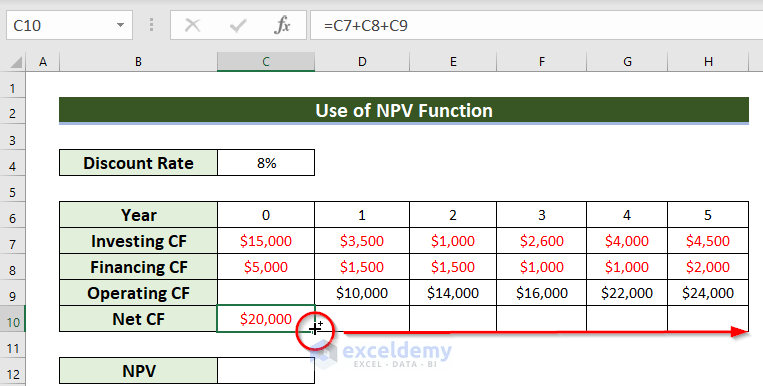Select the $4,500 Investing CF cell
The height and width of the screenshot is (386, 763).
point(708,241)
